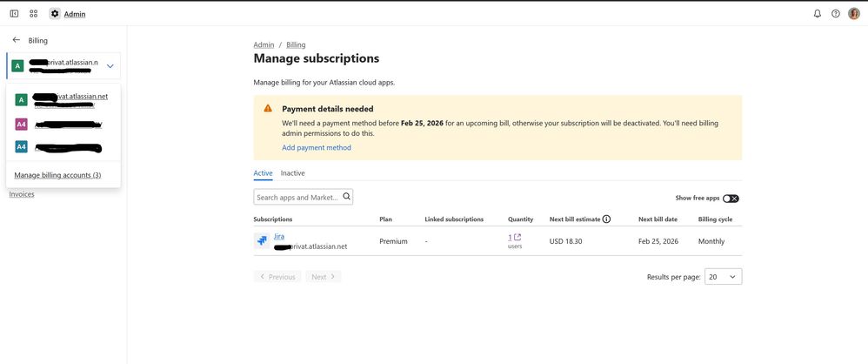
Task: Open the quantity external link icon
Action: click(x=517, y=237)
